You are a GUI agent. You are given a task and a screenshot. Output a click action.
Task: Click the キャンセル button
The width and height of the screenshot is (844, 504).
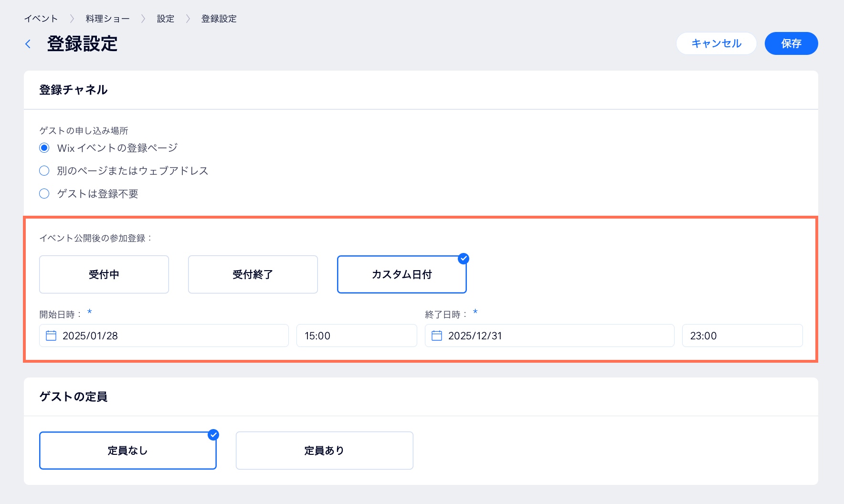717,43
